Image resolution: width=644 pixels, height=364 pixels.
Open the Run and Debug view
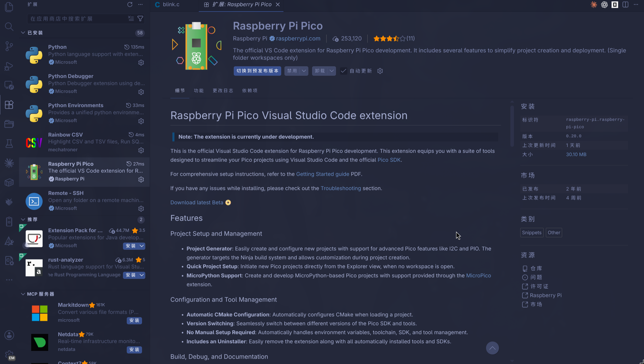(x=9, y=66)
